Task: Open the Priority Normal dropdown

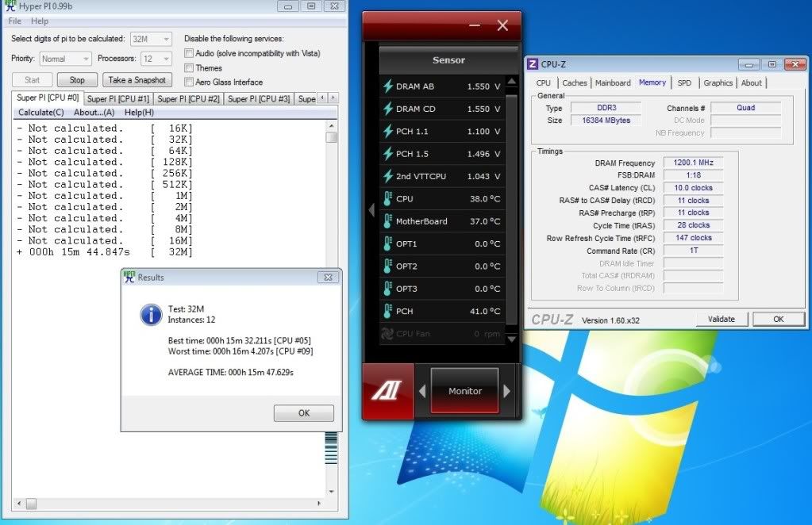Action: coord(65,59)
